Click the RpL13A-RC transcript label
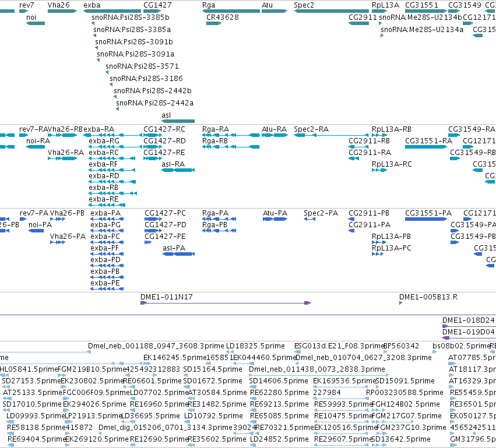 tap(392, 164)
